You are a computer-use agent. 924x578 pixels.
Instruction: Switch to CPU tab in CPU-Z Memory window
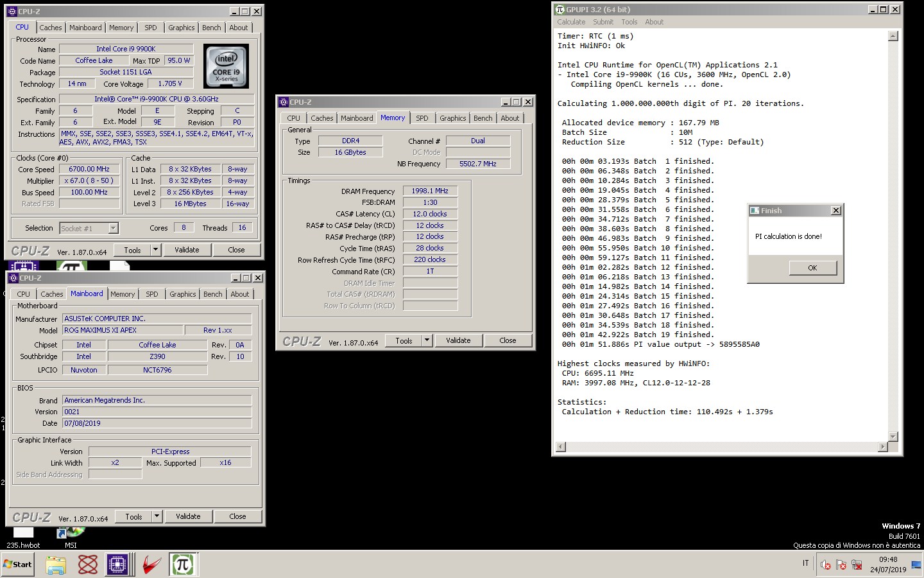pyautogui.click(x=294, y=118)
